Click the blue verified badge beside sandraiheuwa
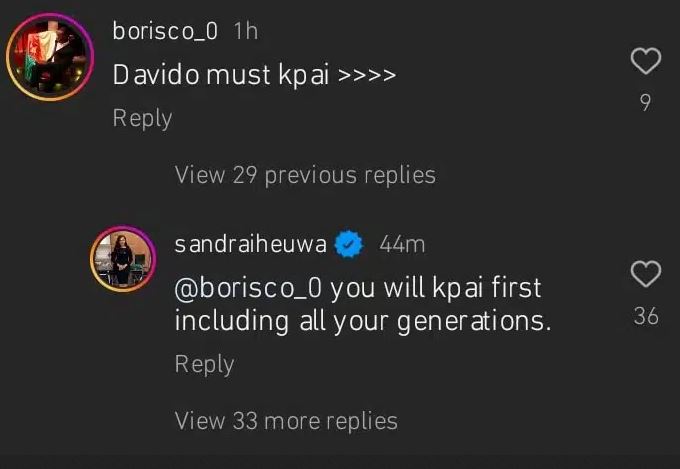Image resolution: width=680 pixels, height=469 pixels. coord(348,244)
